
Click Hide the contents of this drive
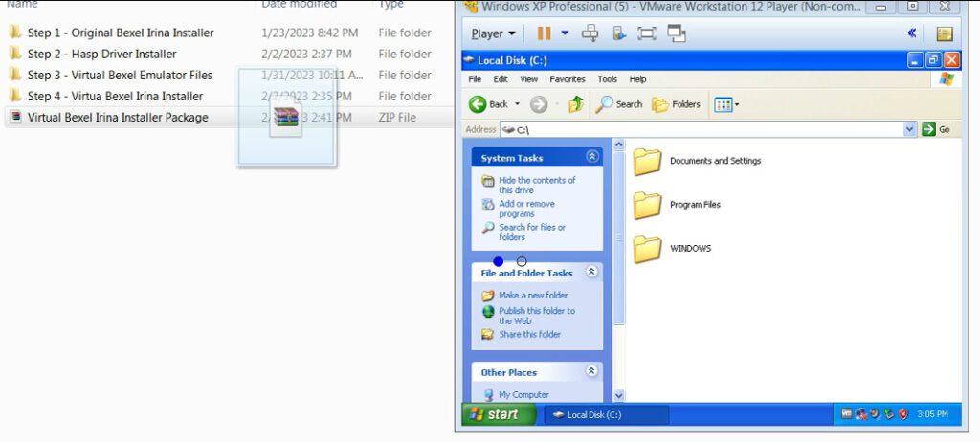tap(537, 185)
